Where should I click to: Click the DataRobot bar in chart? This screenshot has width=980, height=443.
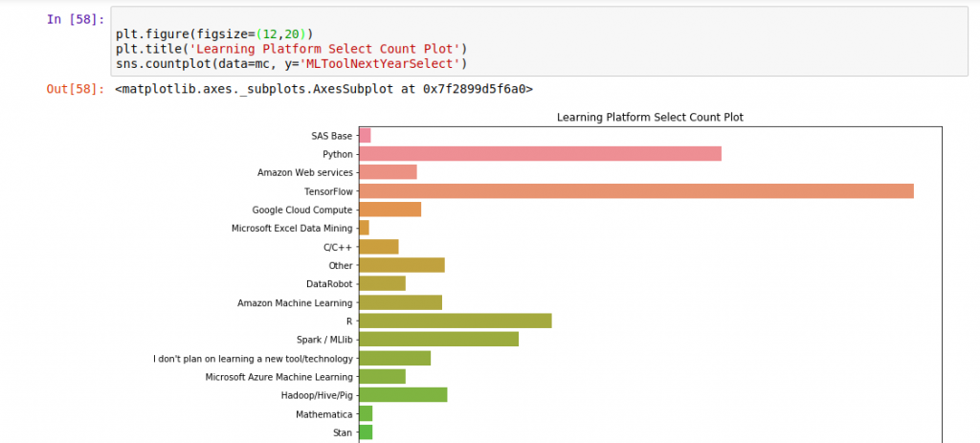click(x=383, y=283)
